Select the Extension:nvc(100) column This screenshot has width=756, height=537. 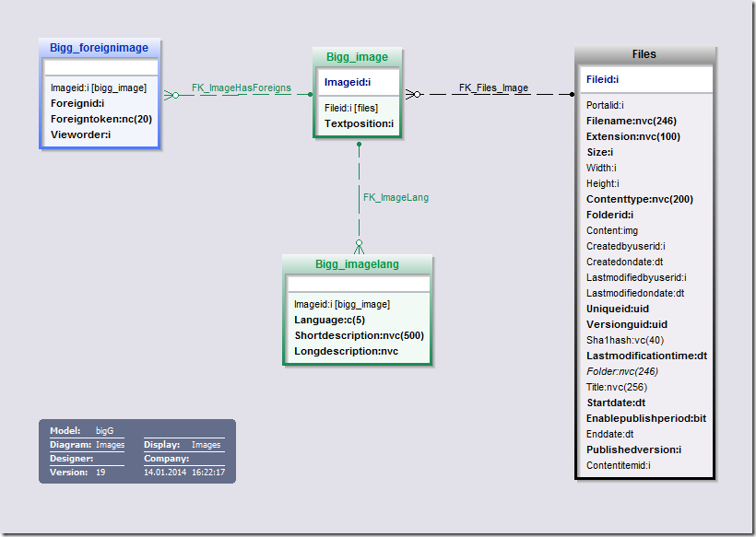click(633, 136)
